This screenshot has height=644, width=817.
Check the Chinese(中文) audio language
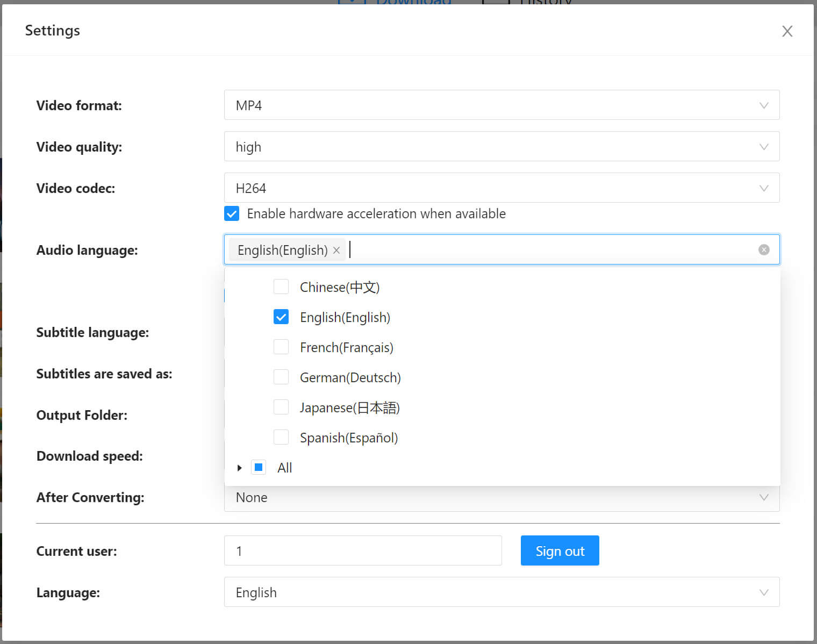(x=281, y=287)
